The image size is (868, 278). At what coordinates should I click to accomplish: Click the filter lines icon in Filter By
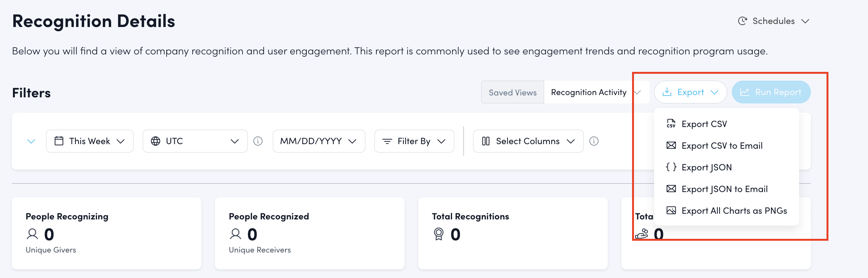[x=387, y=141]
